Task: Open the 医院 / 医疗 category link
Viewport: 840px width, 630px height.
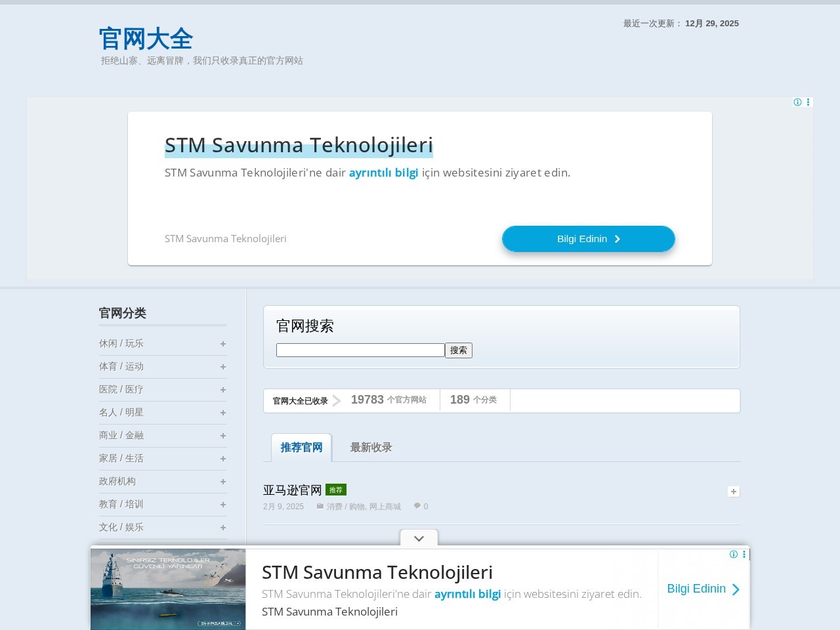Action: 121,389
